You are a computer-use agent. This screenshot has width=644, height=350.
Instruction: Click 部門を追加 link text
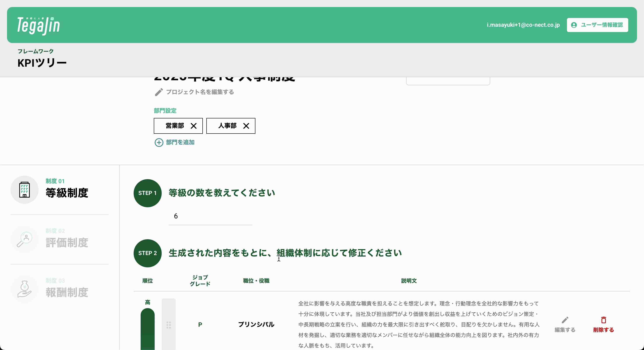180,143
